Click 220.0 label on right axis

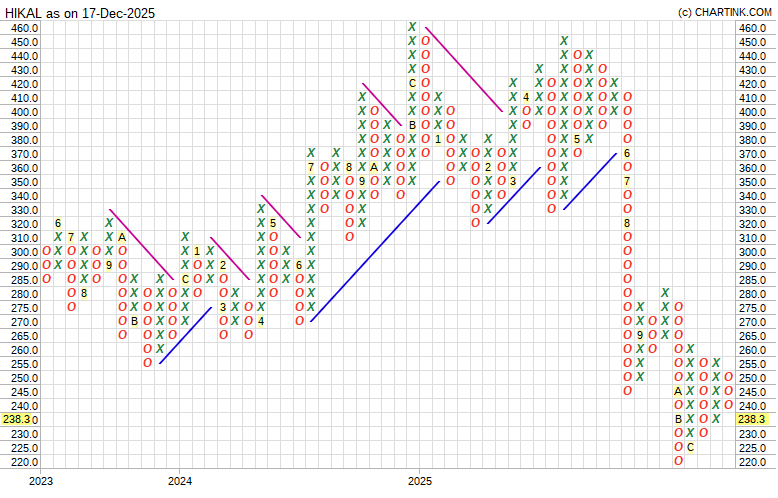(753, 462)
